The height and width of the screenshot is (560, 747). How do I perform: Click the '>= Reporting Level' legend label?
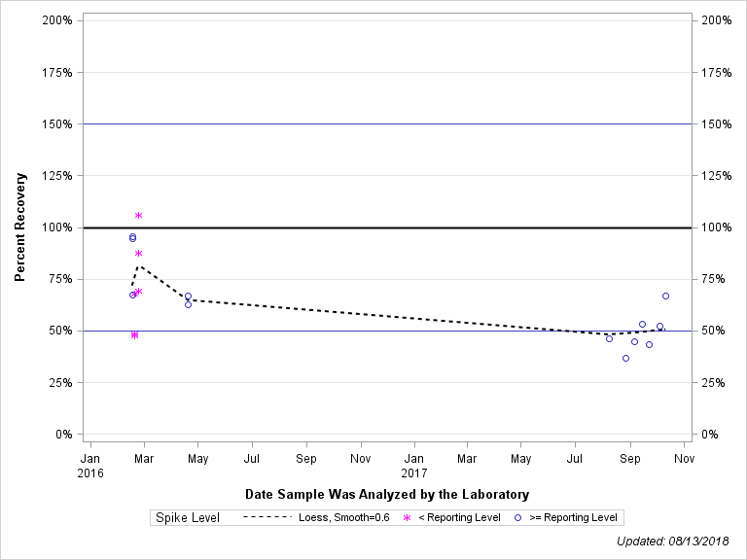(x=573, y=517)
